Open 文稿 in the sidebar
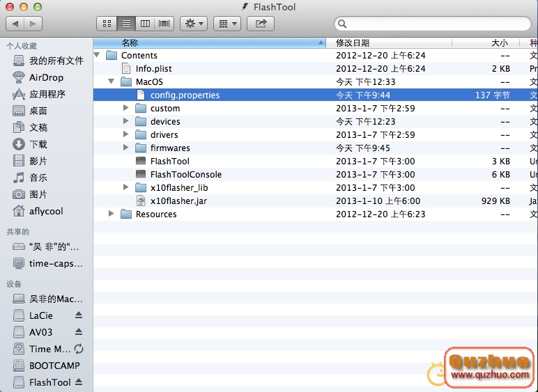This screenshot has width=538, height=392. 30,127
